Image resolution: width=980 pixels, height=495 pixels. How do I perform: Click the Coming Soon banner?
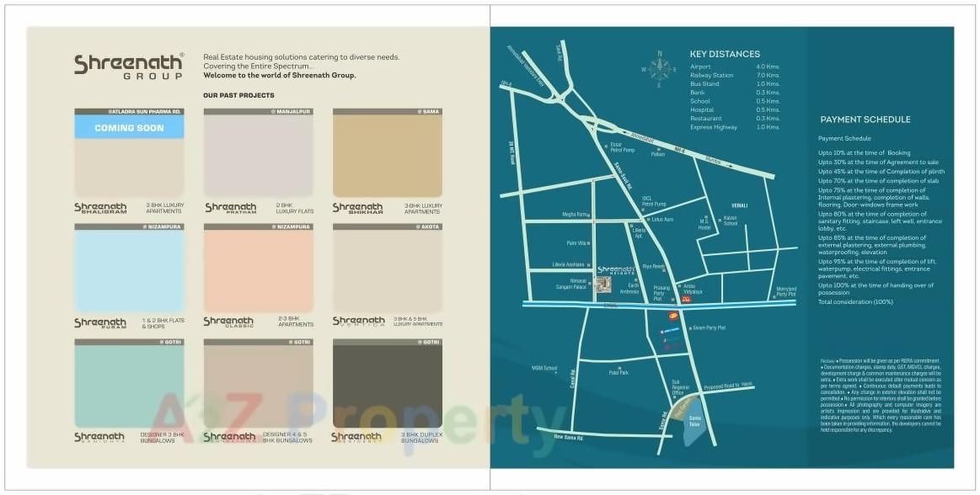point(129,128)
